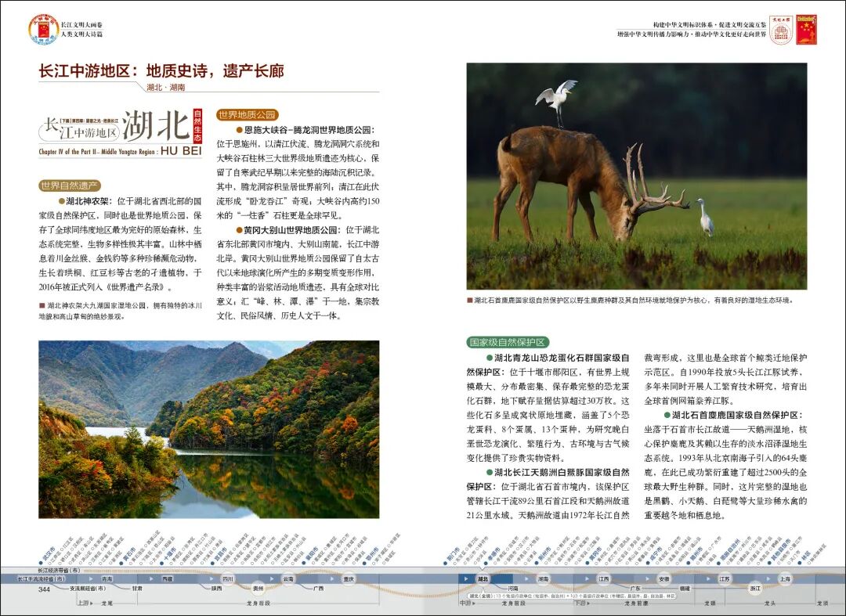This screenshot has height=616, width=846.
Task: Select the 武汉市 city dot
Action: pos(41,563)
